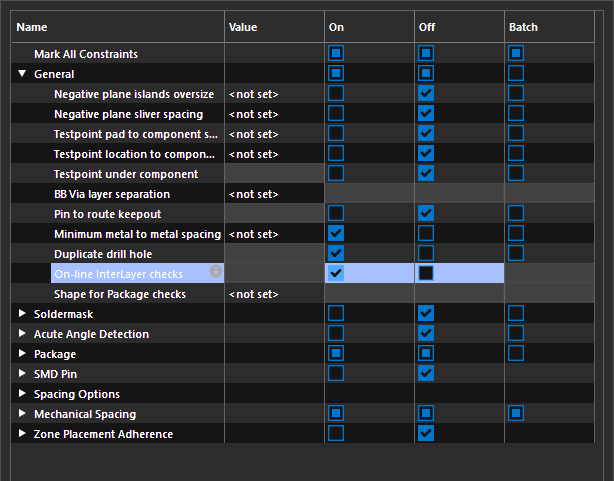Viewport: 614px width, 481px height.
Task: Check Off for On-line InterLayer checks
Action: [x=426, y=273]
